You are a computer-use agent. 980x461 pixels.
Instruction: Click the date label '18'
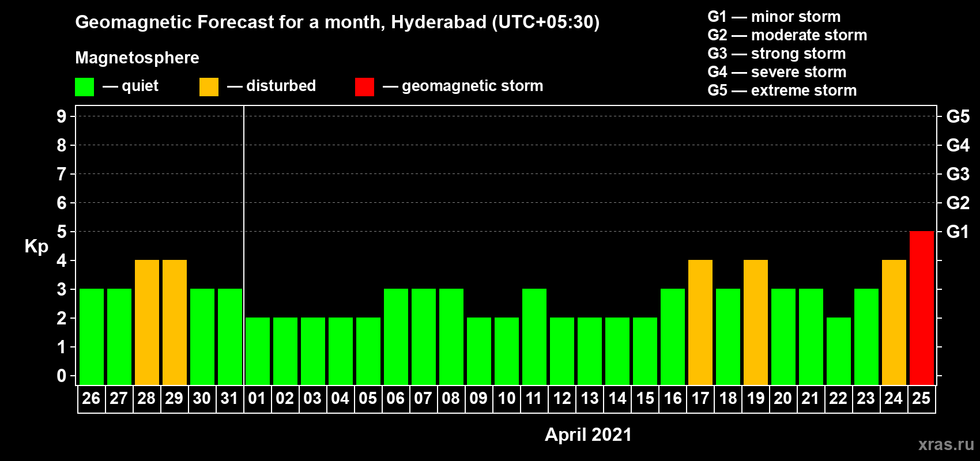tap(728, 398)
